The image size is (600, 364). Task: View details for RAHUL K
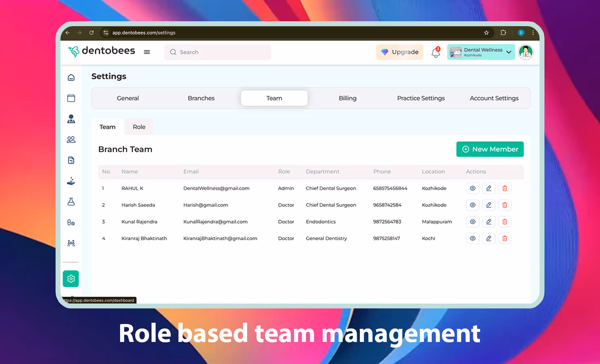pos(473,188)
